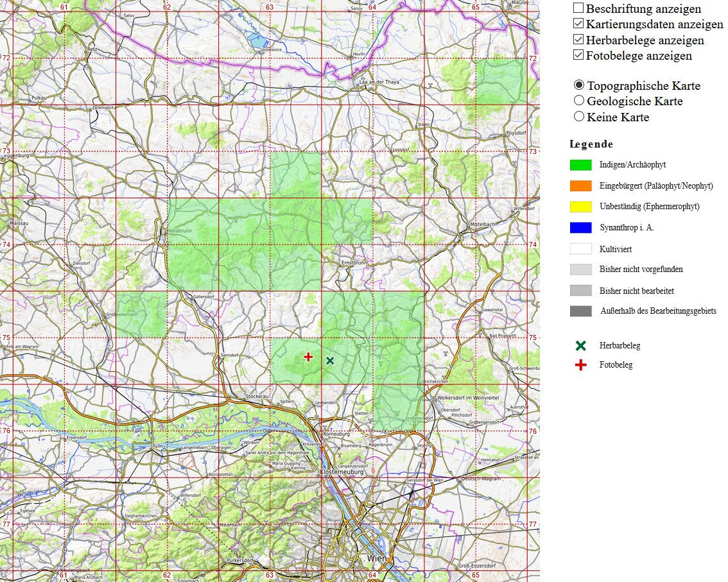Click the Herbarbeleg legend X icon

[x=581, y=346]
